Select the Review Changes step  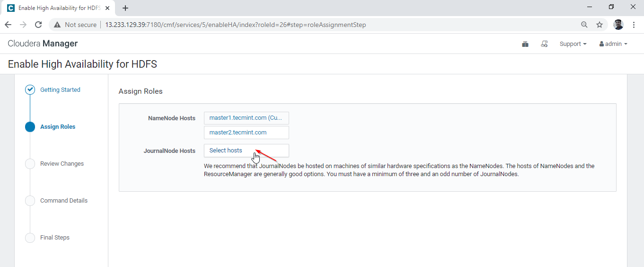click(x=62, y=163)
